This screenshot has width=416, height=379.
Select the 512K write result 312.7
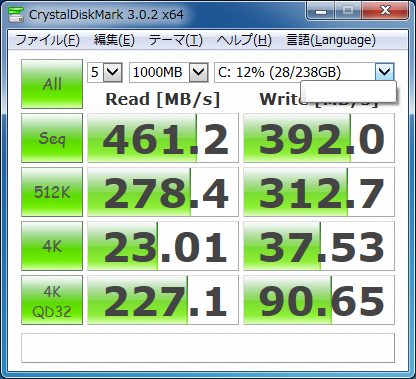pyautogui.click(x=319, y=192)
